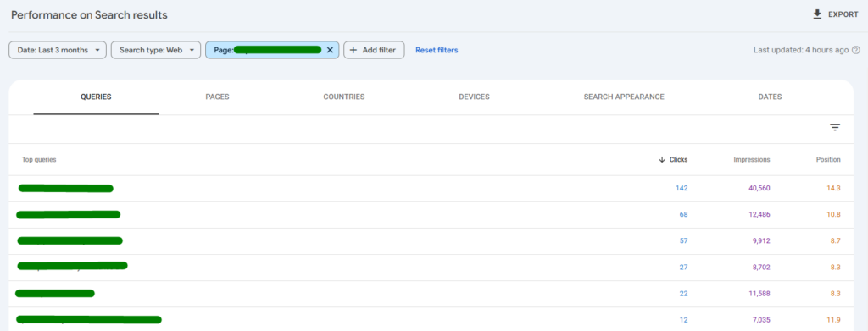Viewport: 868px width, 331px height.
Task: Sort by the Clicks column header
Action: click(x=679, y=160)
